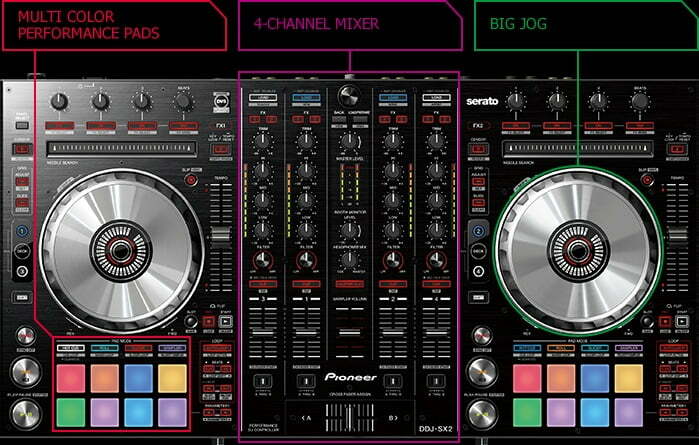Click the BEATS knob in the FX2 section
Image resolution: width=699 pixels, height=445 pixels.
[640, 102]
